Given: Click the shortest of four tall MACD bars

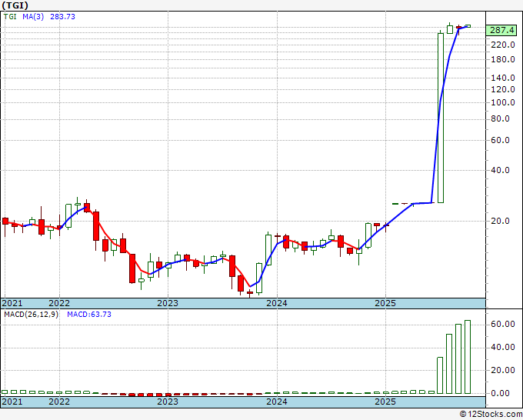Looking at the screenshot, I should tap(440, 375).
